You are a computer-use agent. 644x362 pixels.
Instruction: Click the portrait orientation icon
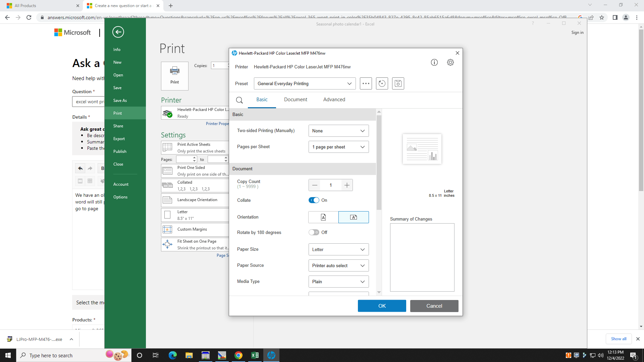point(323,217)
